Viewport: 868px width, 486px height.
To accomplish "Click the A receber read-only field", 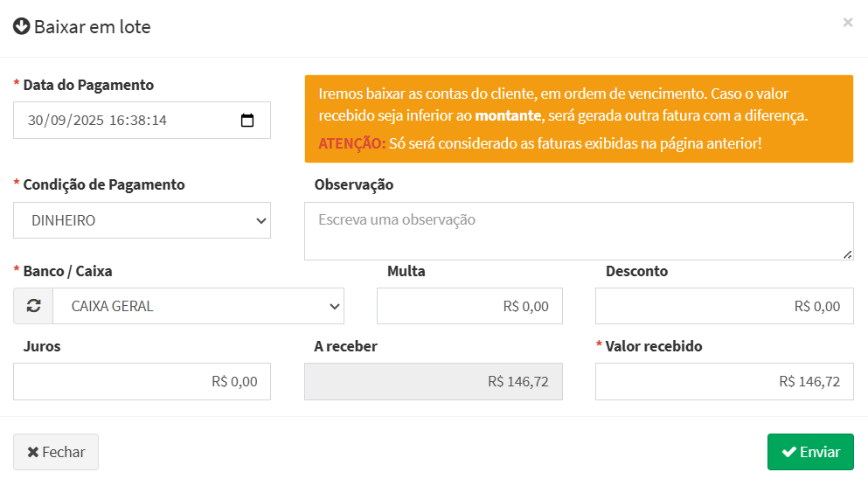I will (x=433, y=382).
